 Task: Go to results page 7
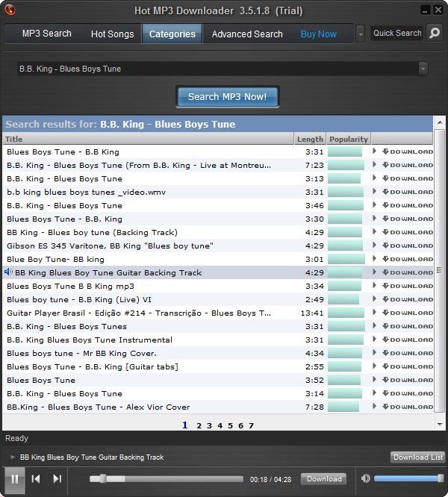point(251,425)
